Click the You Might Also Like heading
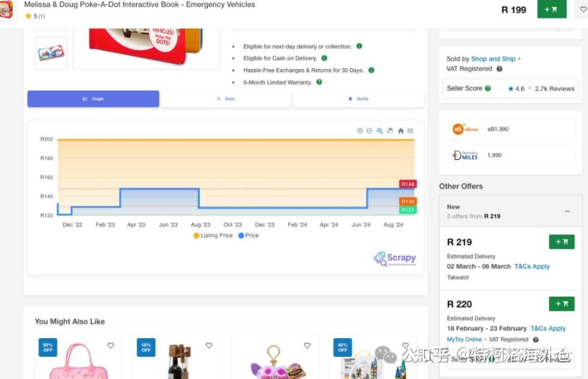 click(x=70, y=322)
